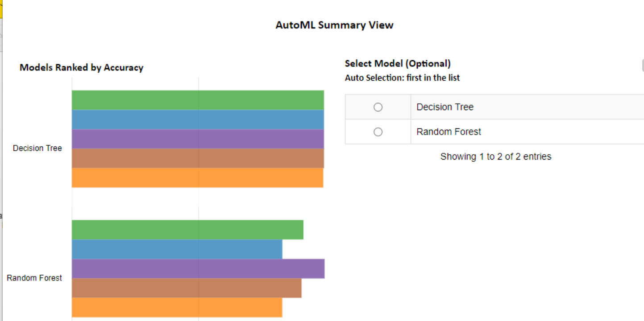
Task: Click the orange Random Forest bar
Action: 177,307
